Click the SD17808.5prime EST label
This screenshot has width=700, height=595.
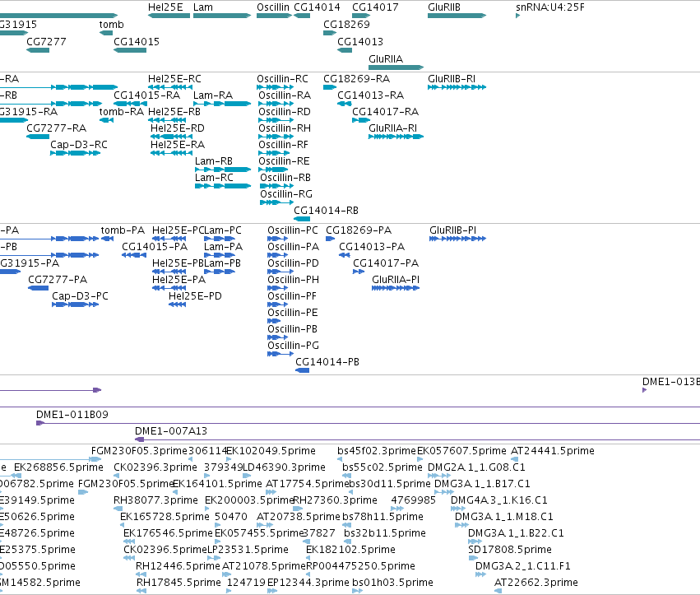(x=510, y=550)
